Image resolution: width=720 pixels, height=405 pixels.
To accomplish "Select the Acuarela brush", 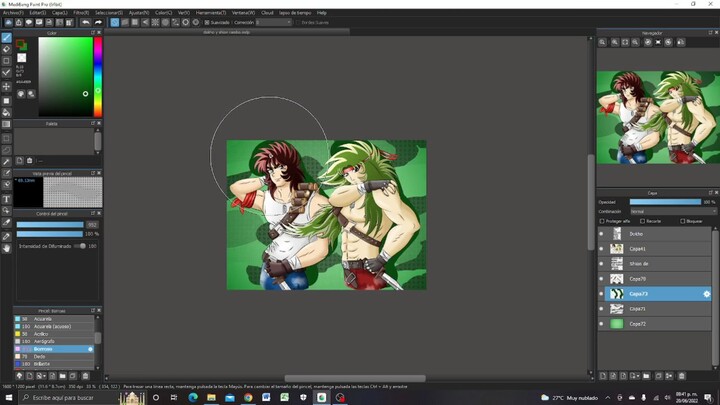I will point(54,319).
